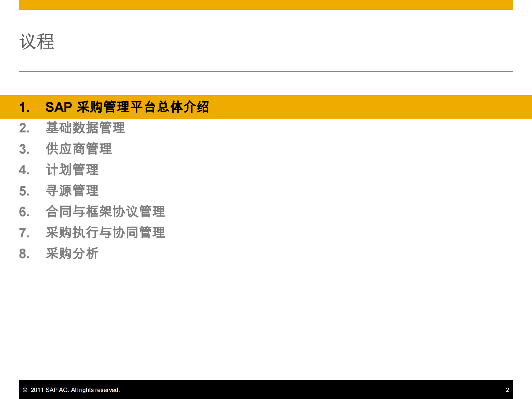532x399 pixels.
Task: Select agenda item SAP 采购管理平台总体介绍
Action: [x=127, y=107]
